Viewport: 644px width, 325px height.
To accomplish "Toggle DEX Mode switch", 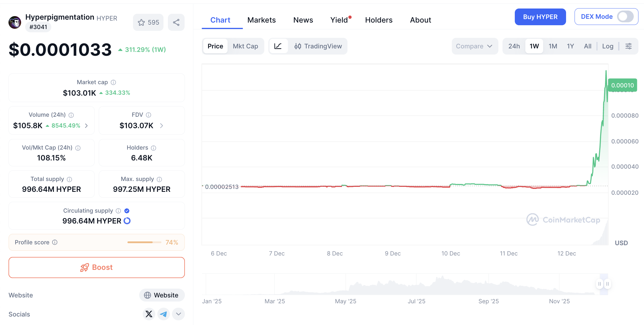I will click(x=625, y=17).
